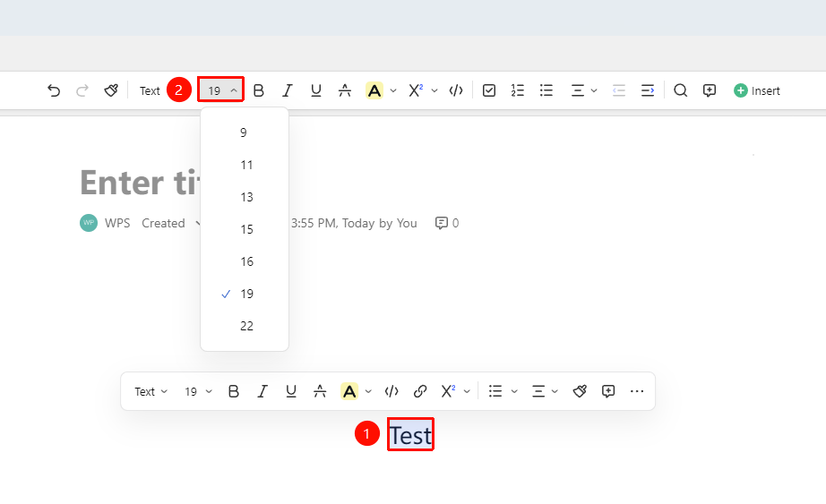Toggle strikethrough in the floating toolbar
Image resolution: width=826 pixels, height=504 pixels.
point(320,391)
